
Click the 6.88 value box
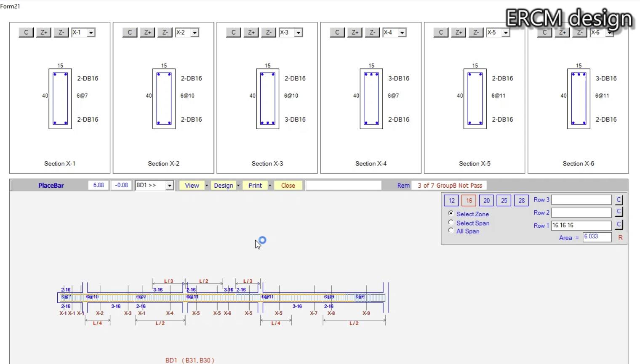tap(99, 185)
